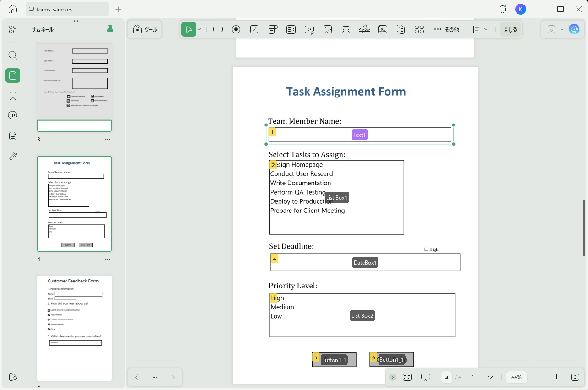Screen dimensions: 588x390
Task: Select the date field calendar tool
Action: pyautogui.click(x=346, y=29)
